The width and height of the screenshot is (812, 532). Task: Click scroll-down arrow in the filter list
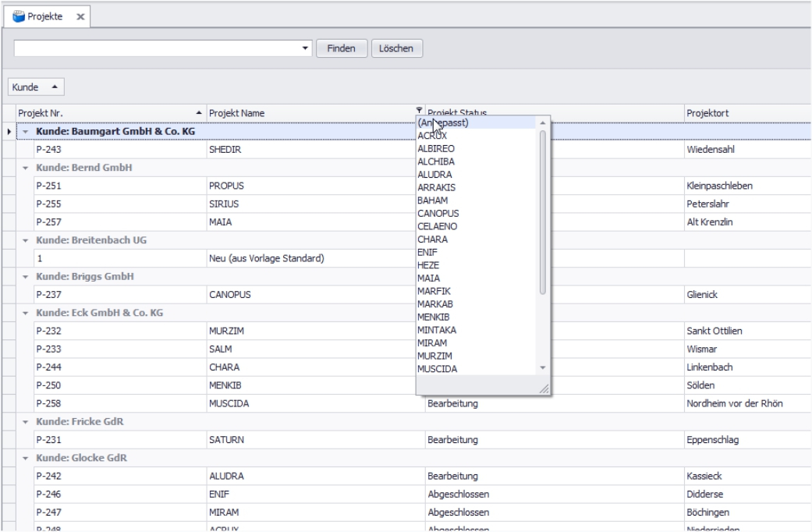[544, 367]
